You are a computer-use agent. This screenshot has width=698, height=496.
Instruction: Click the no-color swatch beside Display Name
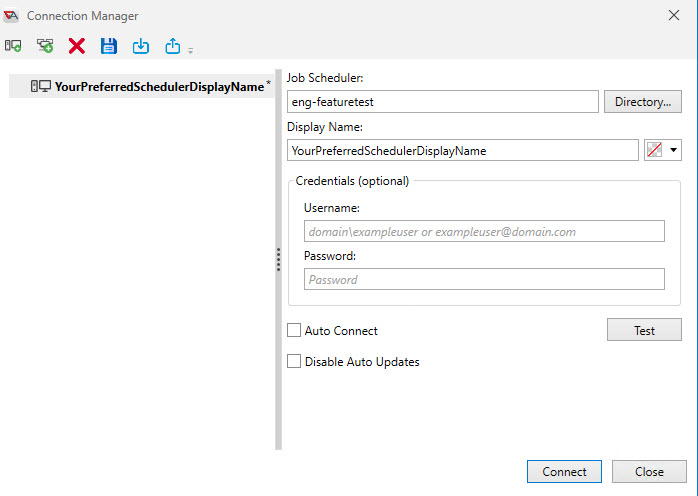click(656, 151)
